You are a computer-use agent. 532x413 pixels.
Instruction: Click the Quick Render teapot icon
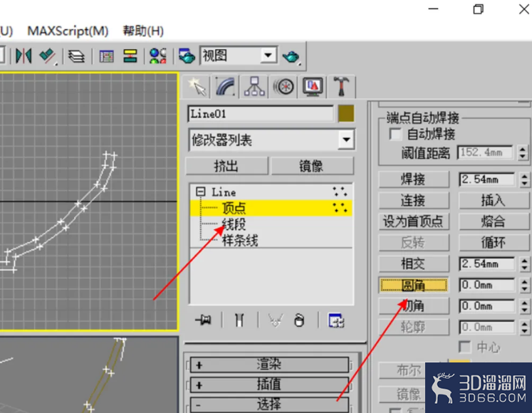click(x=291, y=57)
